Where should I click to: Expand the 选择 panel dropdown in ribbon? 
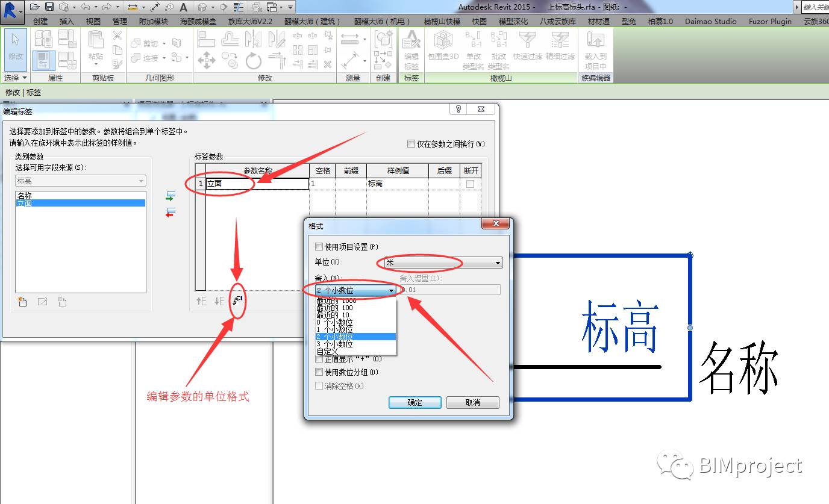[x=16, y=78]
